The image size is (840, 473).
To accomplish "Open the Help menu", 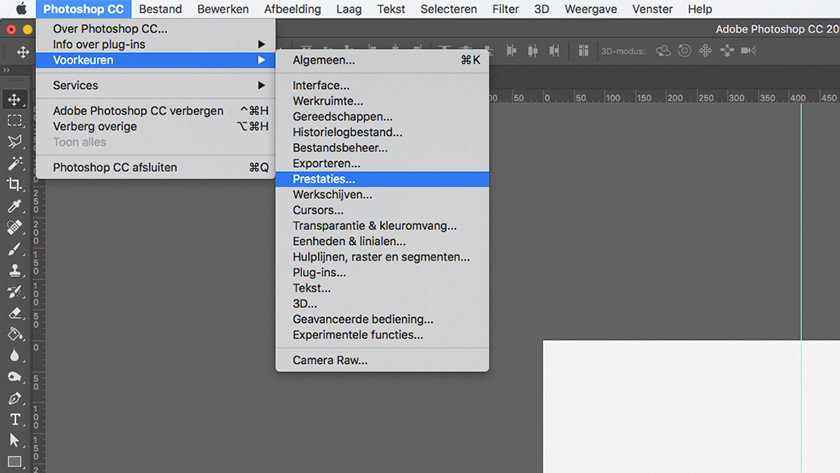I will click(700, 9).
